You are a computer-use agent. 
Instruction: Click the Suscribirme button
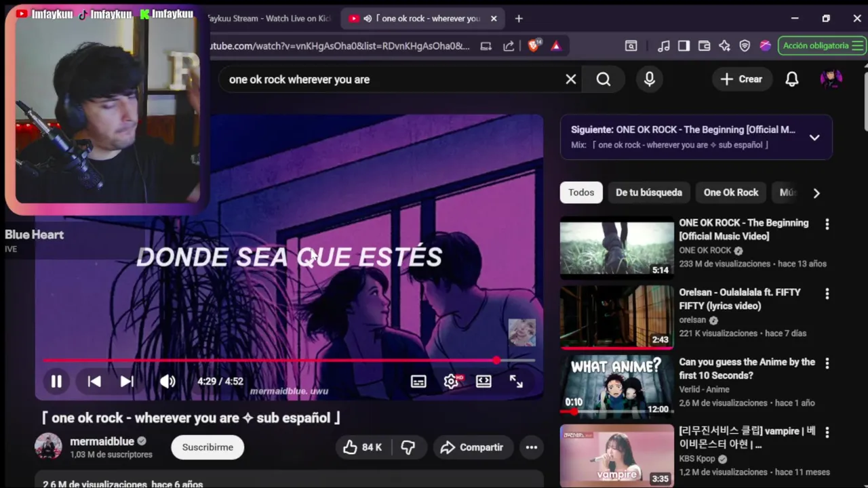pos(208,447)
